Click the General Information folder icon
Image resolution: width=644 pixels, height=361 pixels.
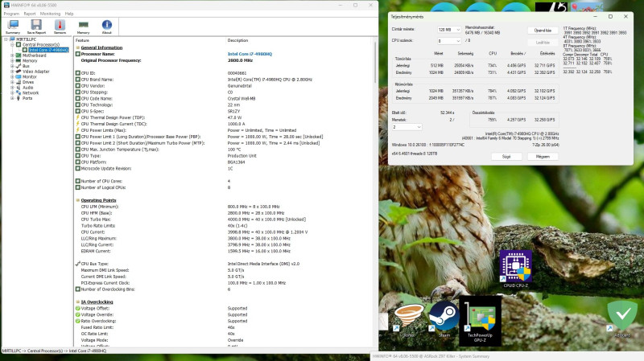(77, 47)
